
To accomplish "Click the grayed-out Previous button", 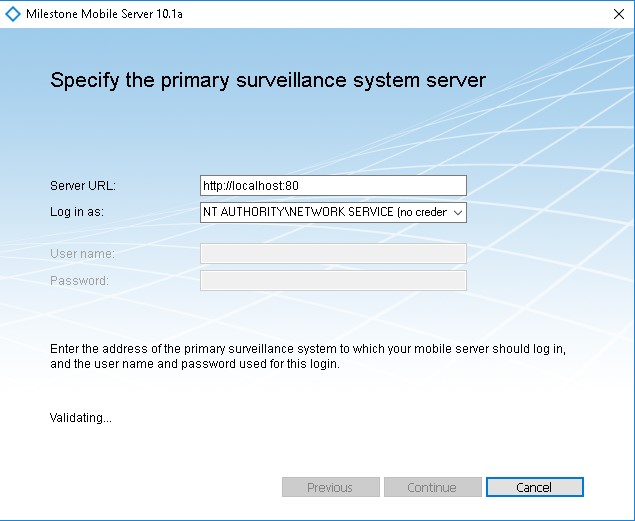I will tap(330, 487).
